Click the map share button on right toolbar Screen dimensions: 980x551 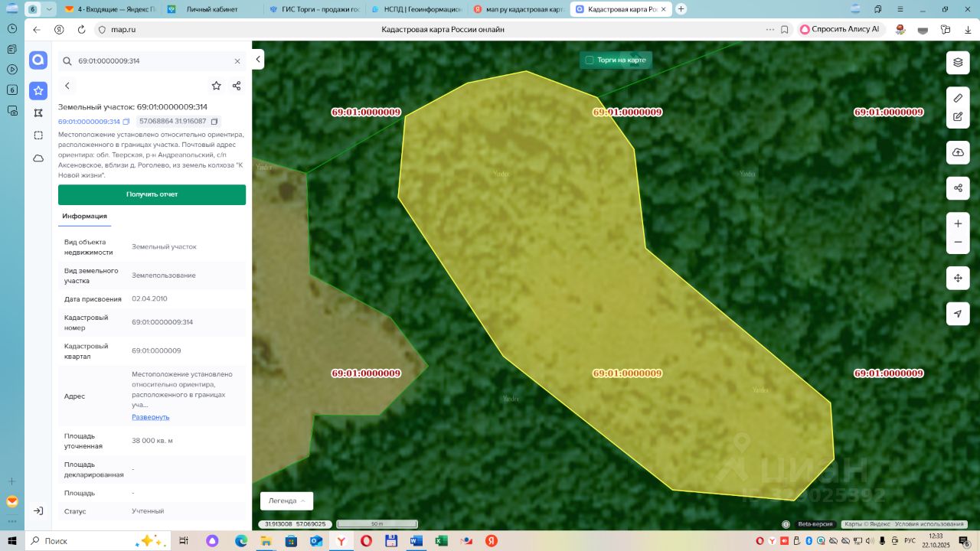958,187
